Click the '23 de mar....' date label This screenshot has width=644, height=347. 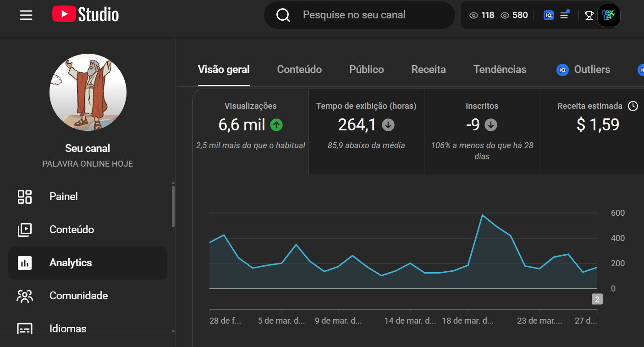(539, 321)
